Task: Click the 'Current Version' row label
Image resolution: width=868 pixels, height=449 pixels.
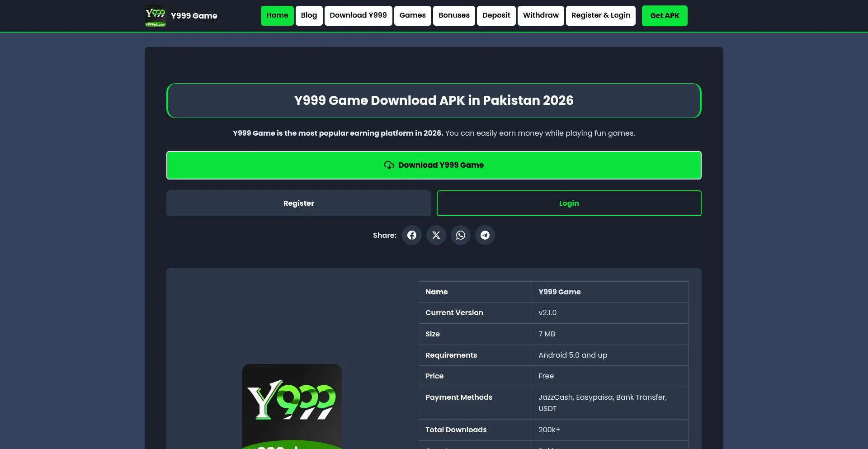Action: click(454, 313)
